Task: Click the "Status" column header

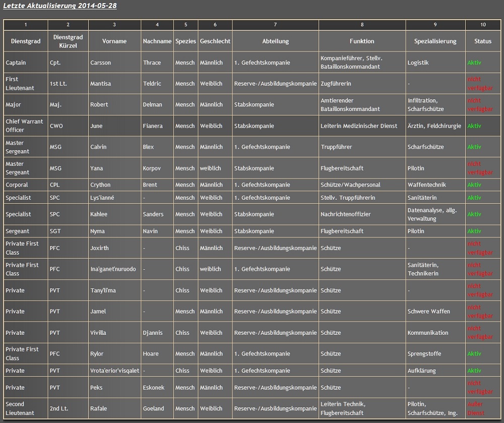Action: pyautogui.click(x=483, y=41)
